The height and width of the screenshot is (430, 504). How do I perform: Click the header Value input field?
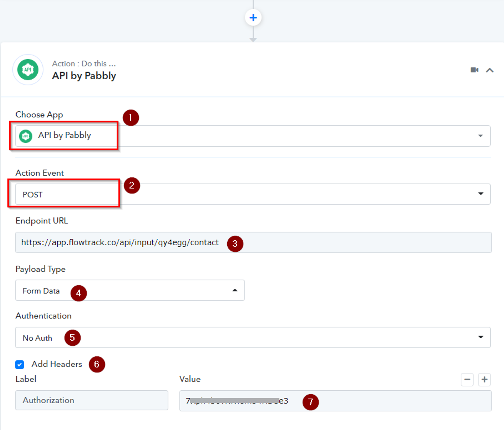pos(388,401)
